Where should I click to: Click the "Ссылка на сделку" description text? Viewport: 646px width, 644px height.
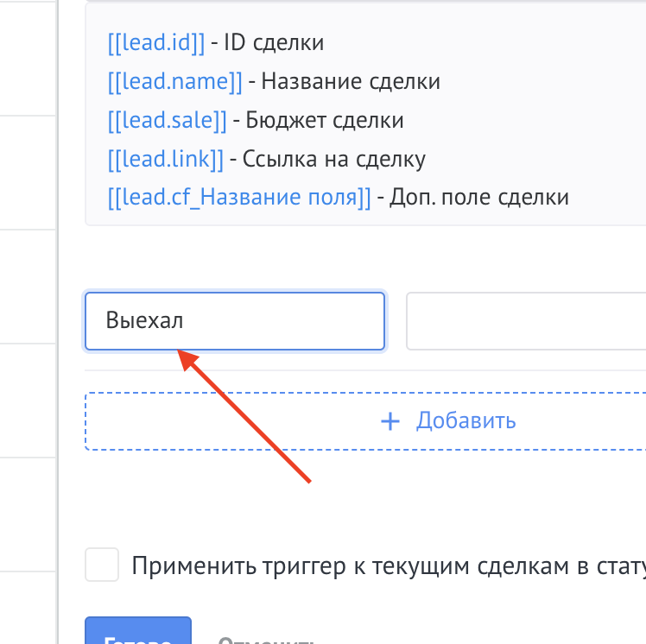(334, 159)
